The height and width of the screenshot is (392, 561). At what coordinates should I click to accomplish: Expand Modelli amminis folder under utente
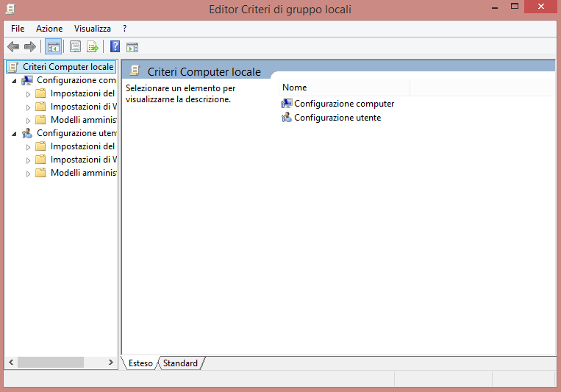pos(28,174)
